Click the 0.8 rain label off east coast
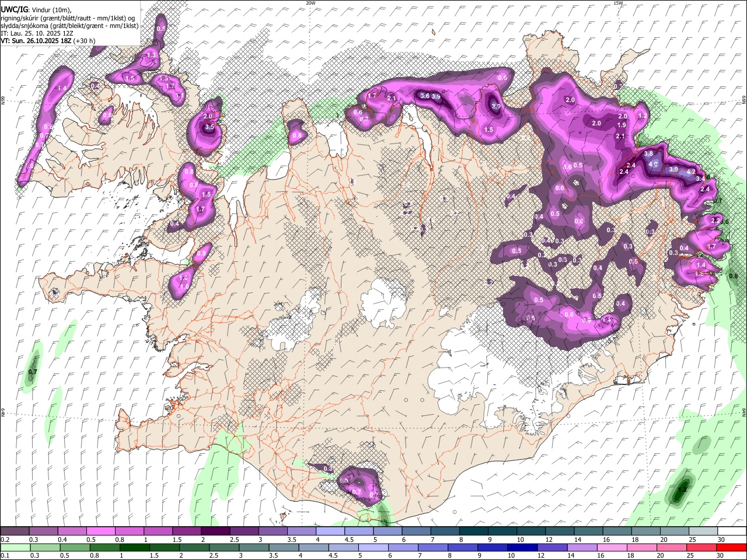The image size is (747, 560). (x=734, y=276)
